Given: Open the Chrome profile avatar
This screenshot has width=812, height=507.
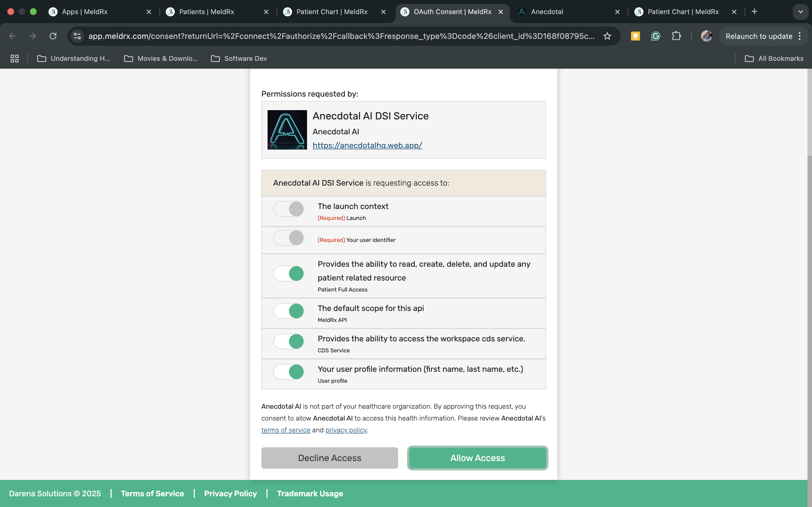Looking at the screenshot, I should pos(706,36).
